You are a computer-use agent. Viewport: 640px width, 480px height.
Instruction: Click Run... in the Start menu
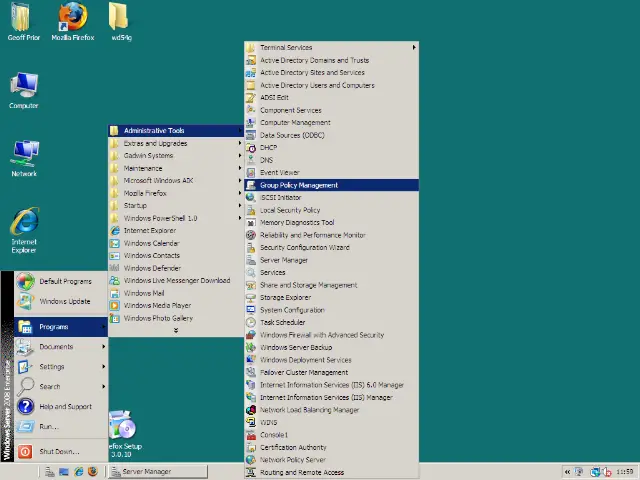[x=61, y=427]
